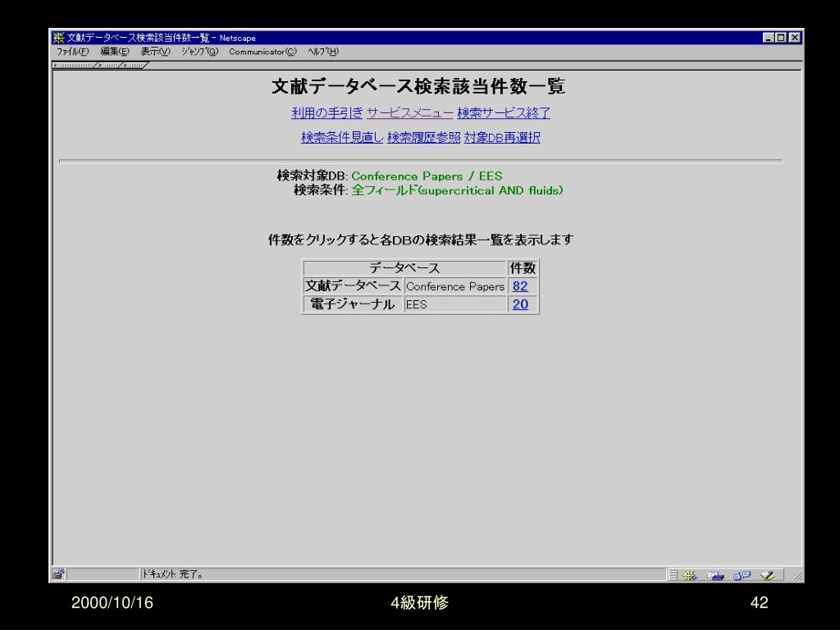Click the 利用の手引き link
The height and width of the screenshot is (630, 840).
[x=327, y=113]
